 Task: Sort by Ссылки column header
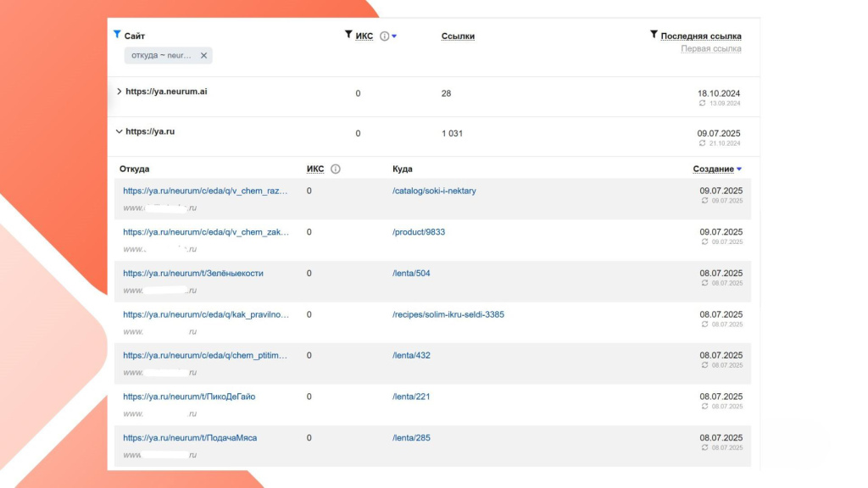458,36
